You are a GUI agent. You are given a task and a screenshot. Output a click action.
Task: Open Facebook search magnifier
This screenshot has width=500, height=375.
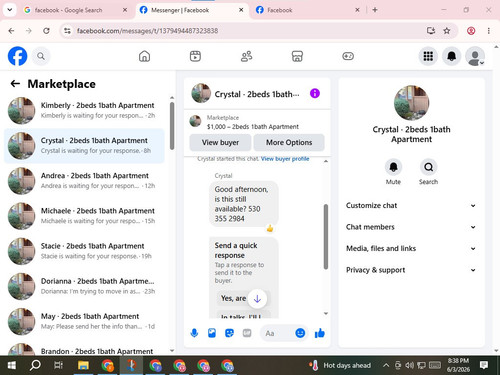pyautogui.click(x=41, y=56)
